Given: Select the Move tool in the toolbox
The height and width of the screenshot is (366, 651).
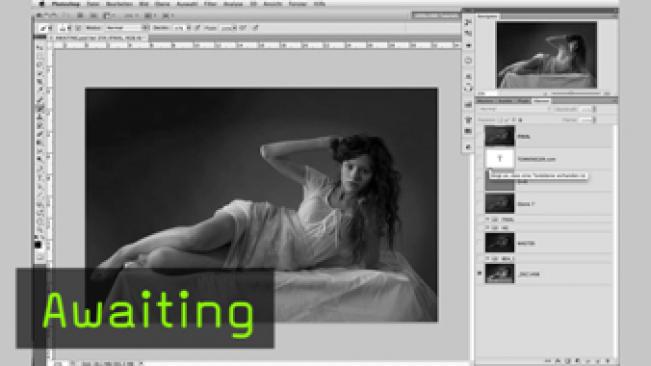Looking at the screenshot, I should coord(40,47).
